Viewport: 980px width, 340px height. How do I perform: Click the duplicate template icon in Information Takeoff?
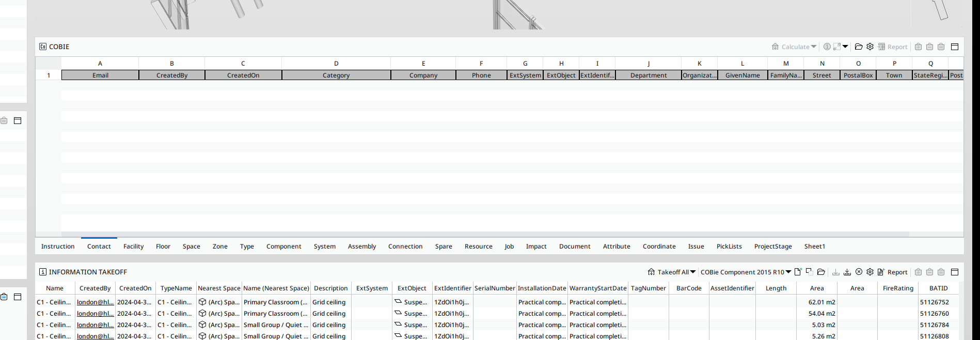point(809,272)
